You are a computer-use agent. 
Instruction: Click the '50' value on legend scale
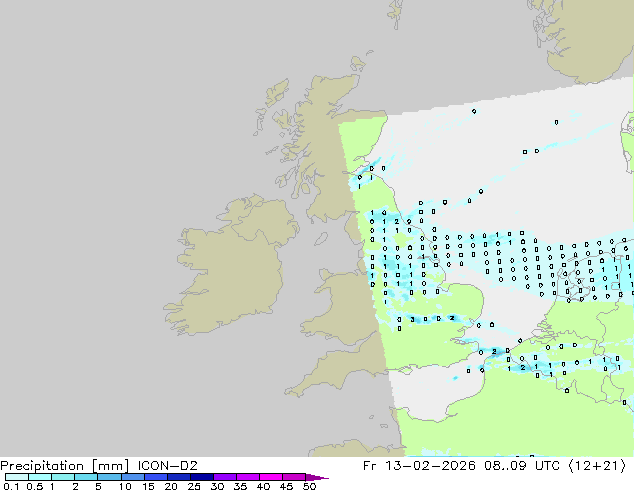[x=310, y=487]
